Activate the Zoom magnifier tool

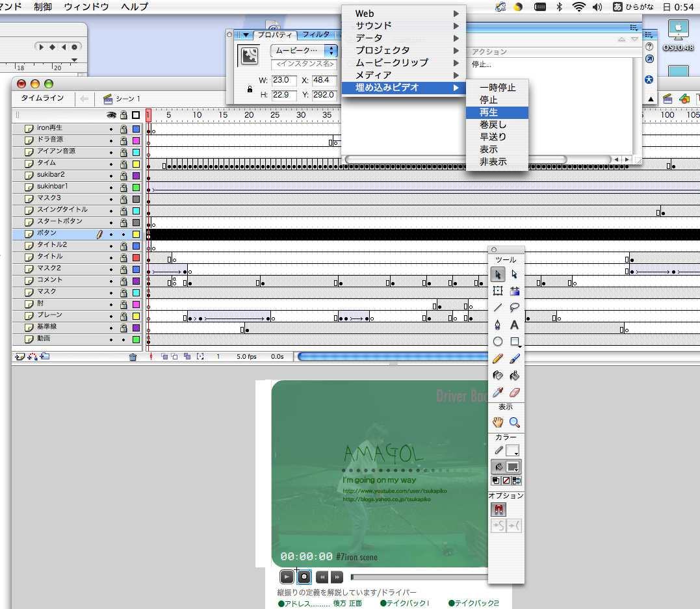[x=514, y=422]
